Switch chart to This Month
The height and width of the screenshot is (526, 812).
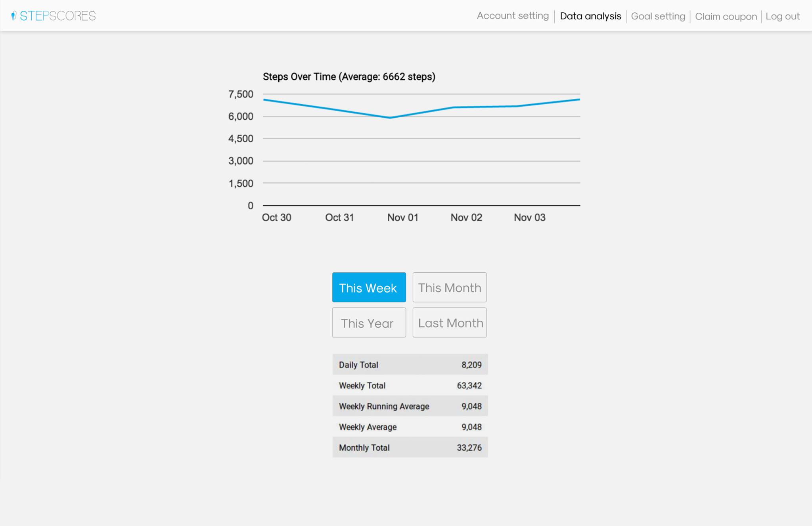point(449,287)
